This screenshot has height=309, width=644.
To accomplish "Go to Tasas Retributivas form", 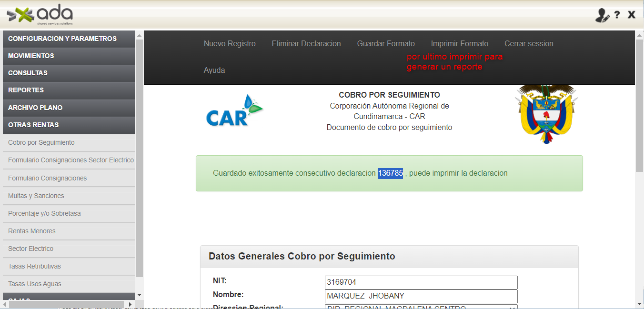I will pos(34,266).
